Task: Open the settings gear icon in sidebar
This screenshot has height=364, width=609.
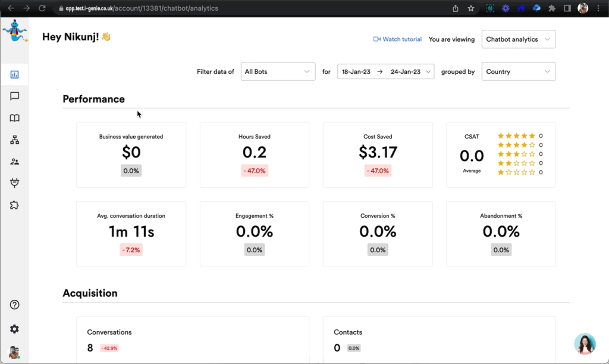Action: point(15,329)
